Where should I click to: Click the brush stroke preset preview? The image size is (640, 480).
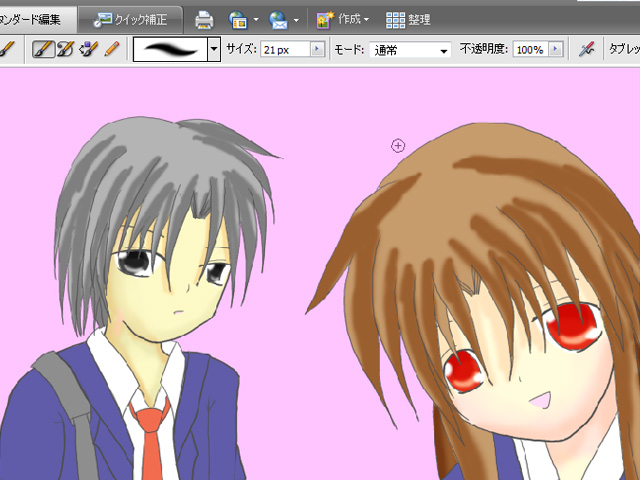(x=171, y=49)
